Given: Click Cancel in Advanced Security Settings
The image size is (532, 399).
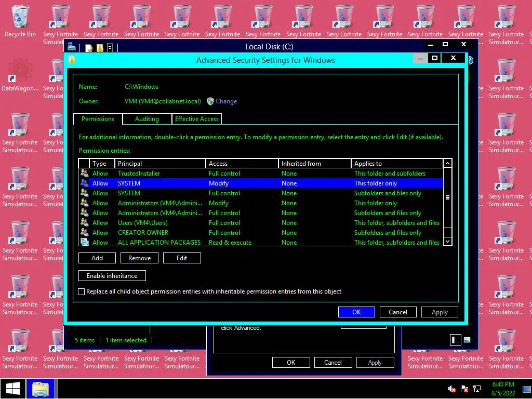Looking at the screenshot, I should click(x=397, y=312).
